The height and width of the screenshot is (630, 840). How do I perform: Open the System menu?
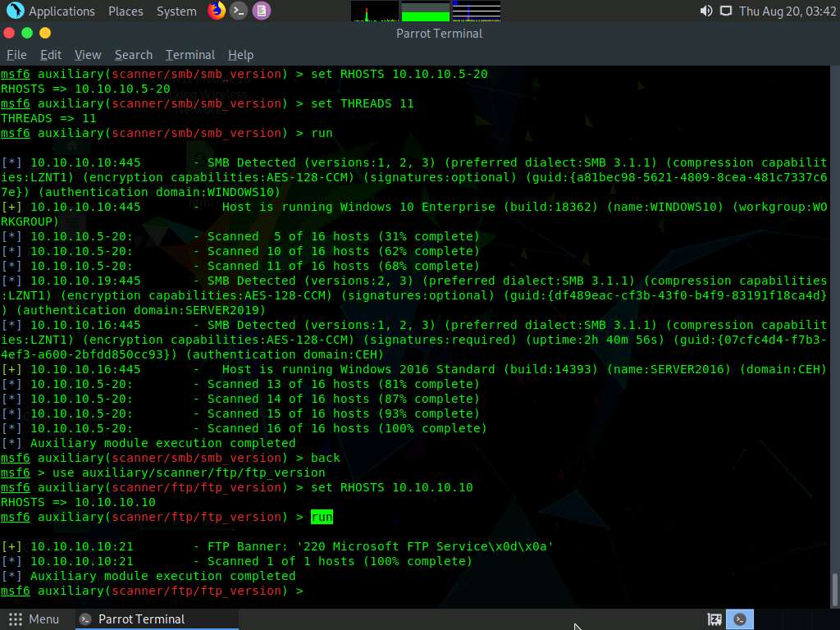(x=176, y=11)
